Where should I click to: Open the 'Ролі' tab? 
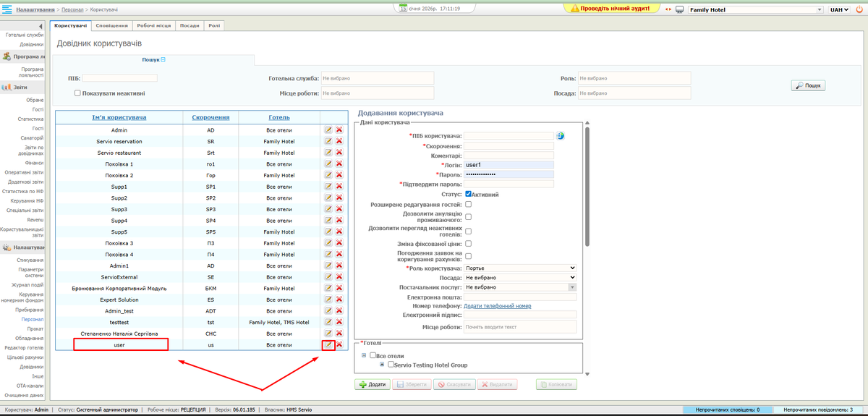click(x=215, y=25)
